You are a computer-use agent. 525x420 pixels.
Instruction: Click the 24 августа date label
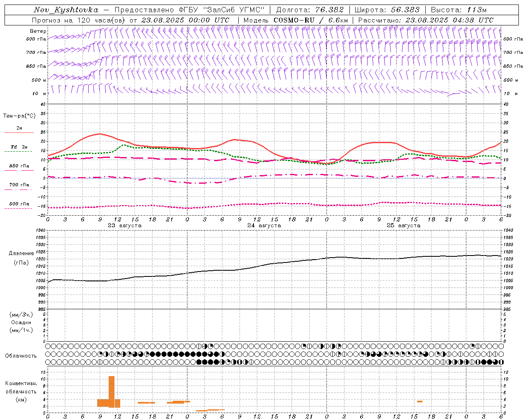[264, 226]
